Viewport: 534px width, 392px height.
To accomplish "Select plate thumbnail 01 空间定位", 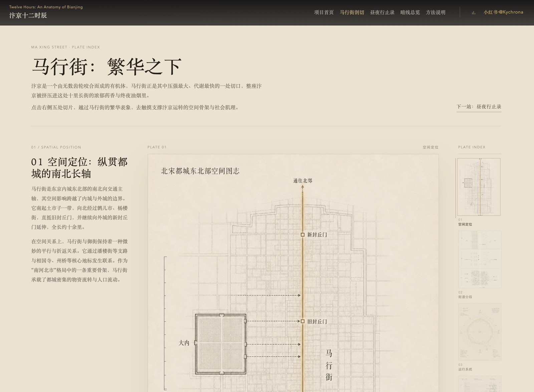I will pos(479,187).
